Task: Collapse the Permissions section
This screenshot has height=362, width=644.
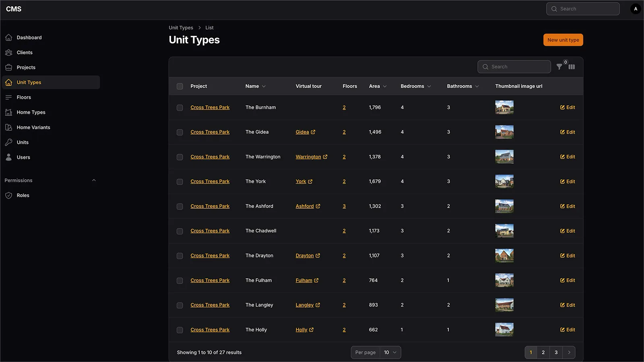Action: [x=94, y=180]
